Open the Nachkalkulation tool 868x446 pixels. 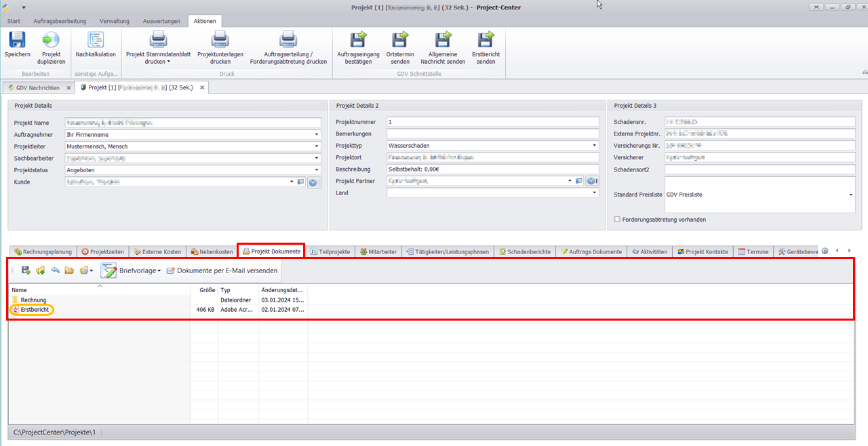coord(96,40)
